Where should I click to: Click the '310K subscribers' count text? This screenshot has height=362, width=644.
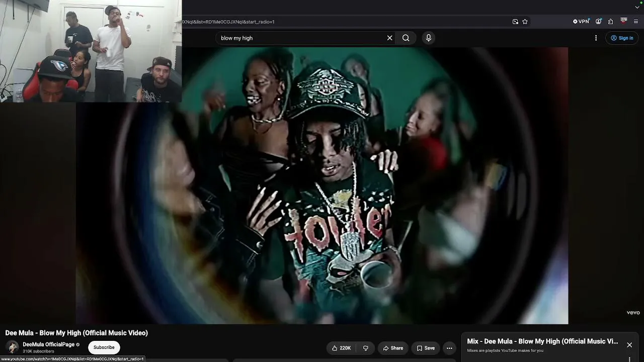pos(38,351)
